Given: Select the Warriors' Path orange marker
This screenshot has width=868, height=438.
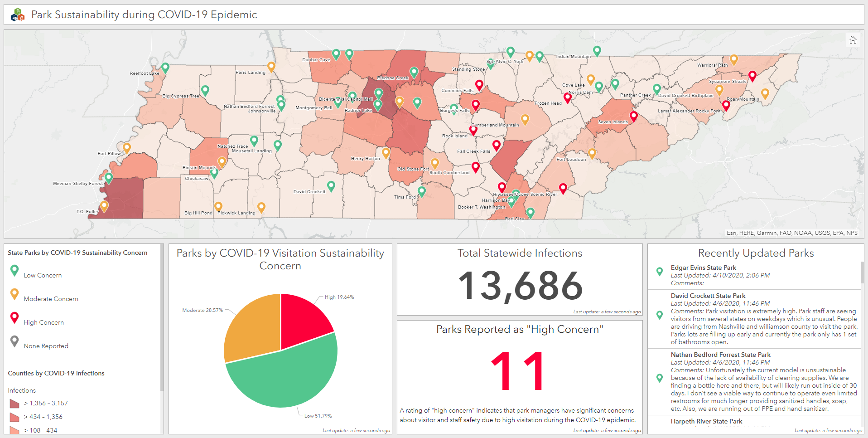Looking at the screenshot, I should [x=733, y=59].
